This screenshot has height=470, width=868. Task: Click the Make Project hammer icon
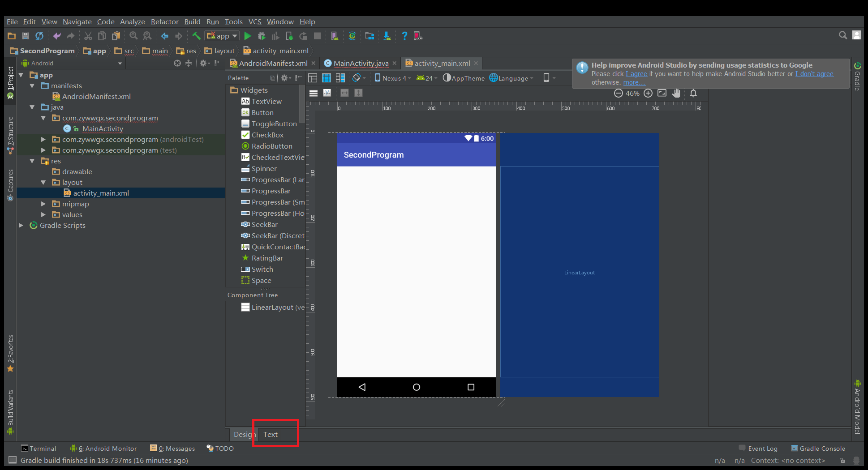coord(196,36)
